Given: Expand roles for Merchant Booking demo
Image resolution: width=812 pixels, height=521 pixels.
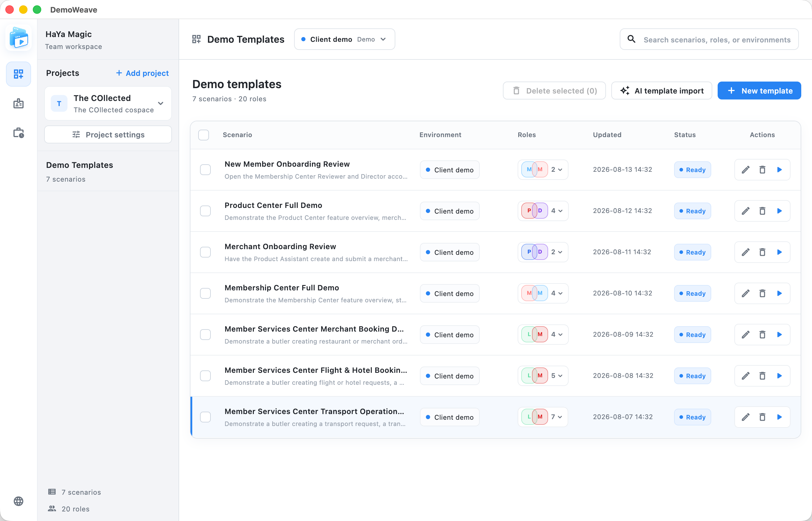Looking at the screenshot, I should 543,335.
